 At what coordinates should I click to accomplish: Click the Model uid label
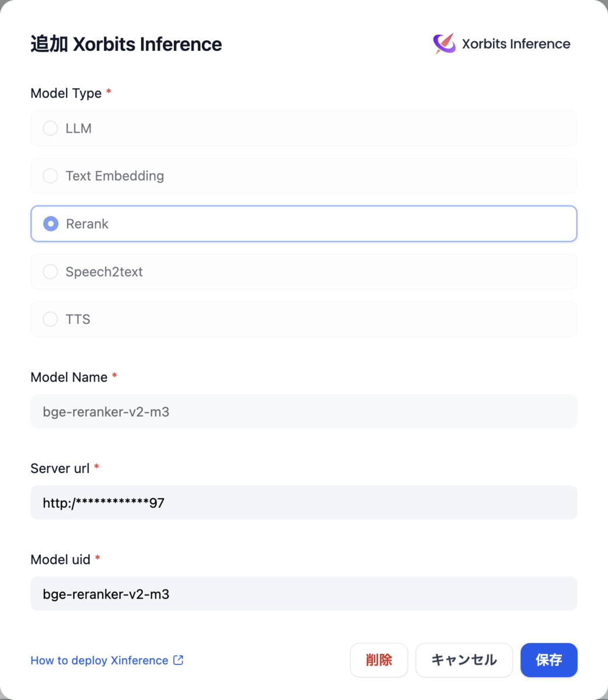(60, 559)
